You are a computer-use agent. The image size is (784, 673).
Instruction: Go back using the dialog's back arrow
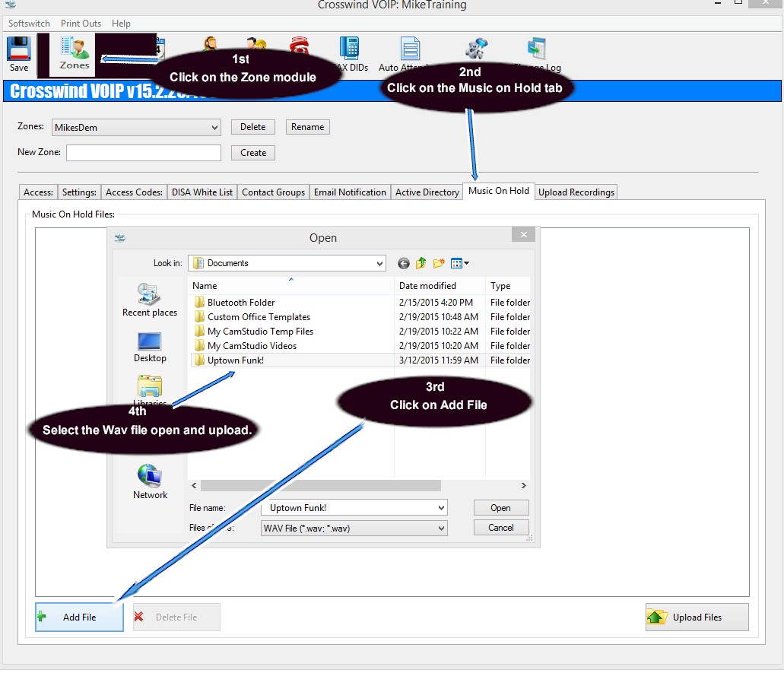[x=403, y=264]
